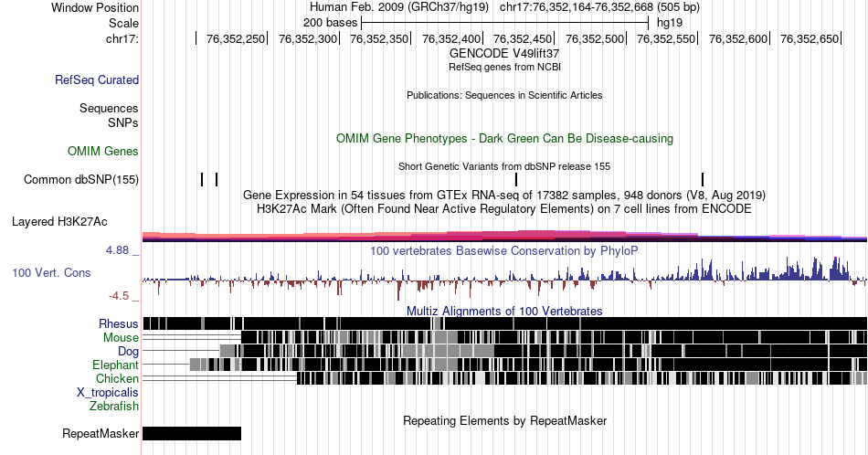Image resolution: width=868 pixels, height=455 pixels.
Task: Click the rightmost dbSNP variant tick
Action: [703, 179]
